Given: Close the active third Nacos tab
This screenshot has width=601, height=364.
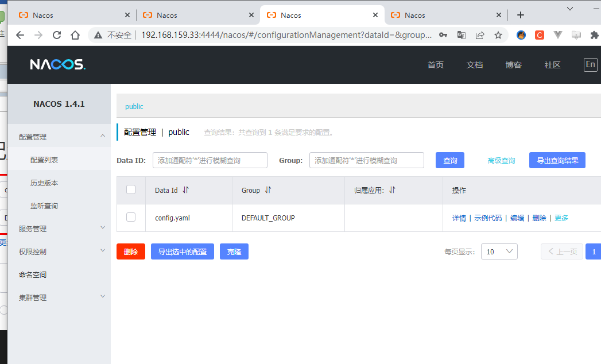Looking at the screenshot, I should [375, 15].
